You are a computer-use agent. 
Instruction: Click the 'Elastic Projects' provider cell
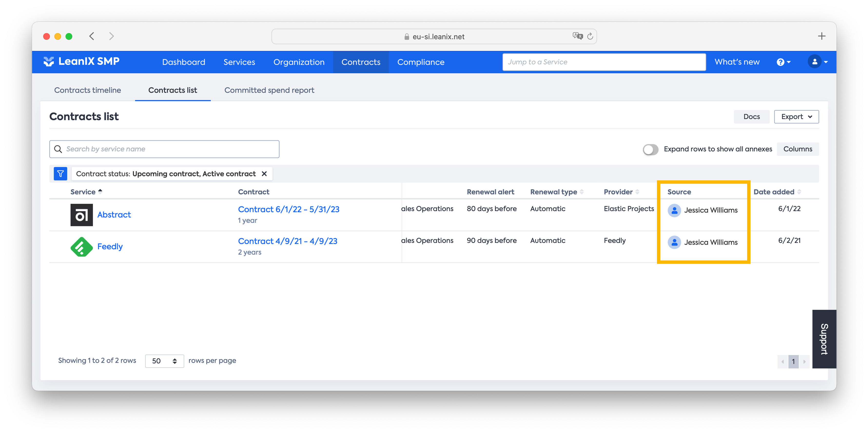point(629,209)
